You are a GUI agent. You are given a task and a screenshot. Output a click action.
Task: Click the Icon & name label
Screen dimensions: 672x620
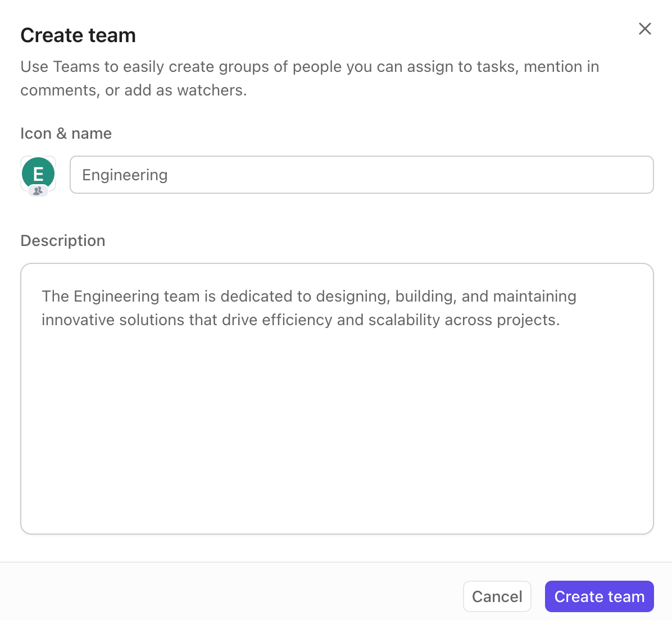[x=66, y=133]
